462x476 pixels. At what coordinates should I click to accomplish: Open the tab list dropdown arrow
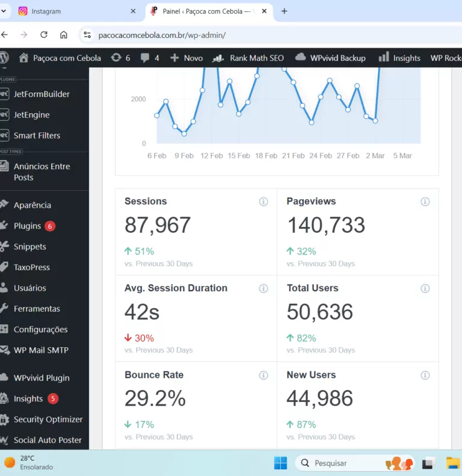click(x=4, y=11)
